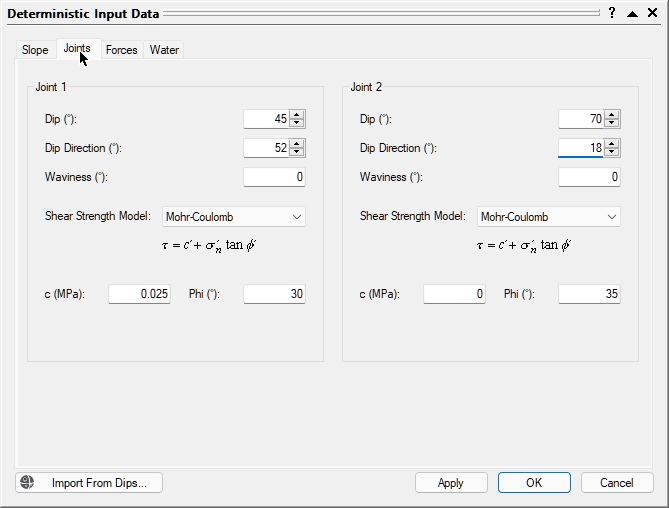Click Joint 1 Shear Strength Model label
This screenshot has width=669, height=508.
[x=98, y=216]
